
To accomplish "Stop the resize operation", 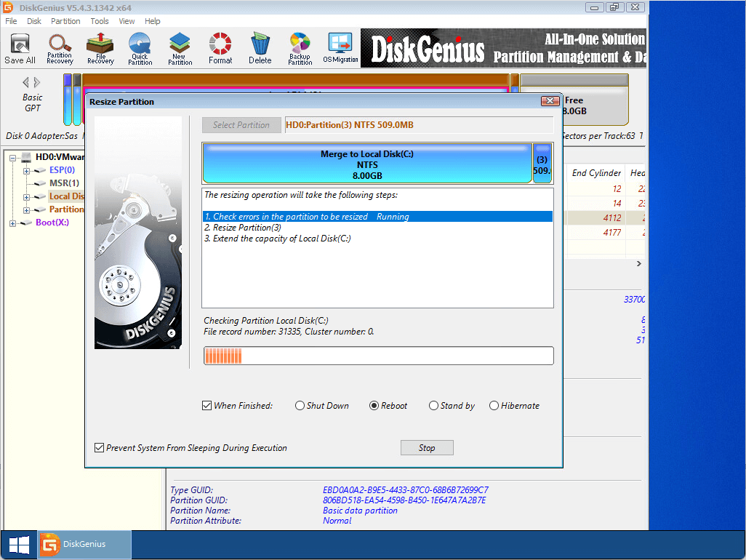I will tap(427, 448).
